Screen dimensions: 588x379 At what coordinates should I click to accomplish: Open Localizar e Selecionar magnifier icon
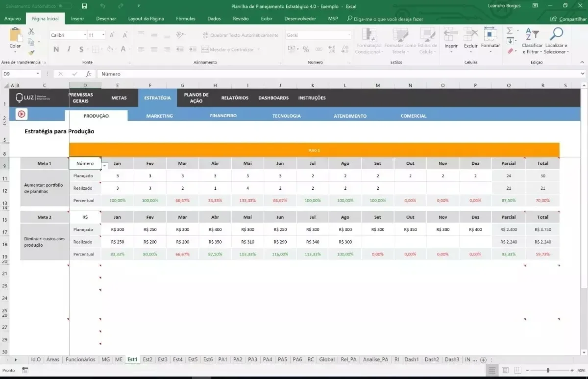(556, 34)
